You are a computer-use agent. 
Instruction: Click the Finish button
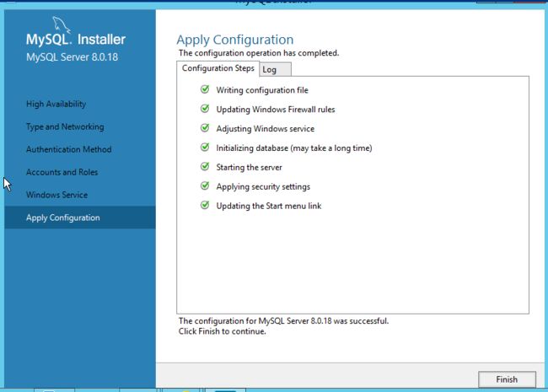(507, 379)
